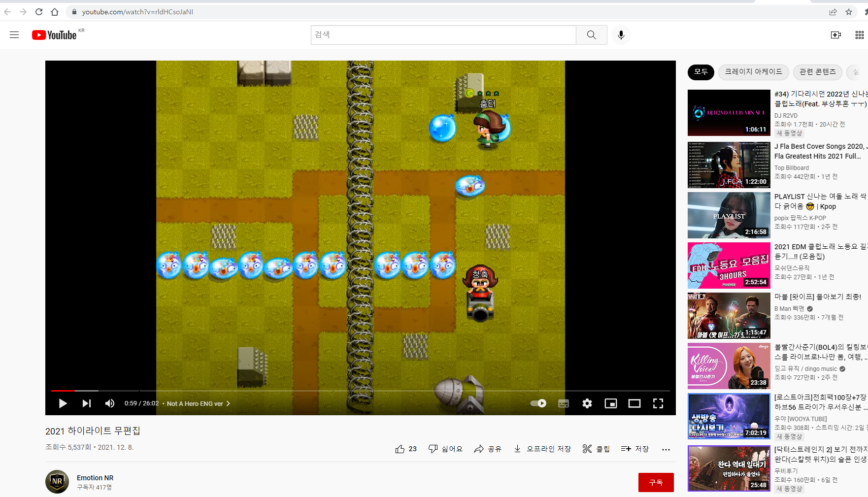
Task: Open the EDM 3HOURS video thumbnail
Action: [x=729, y=265]
